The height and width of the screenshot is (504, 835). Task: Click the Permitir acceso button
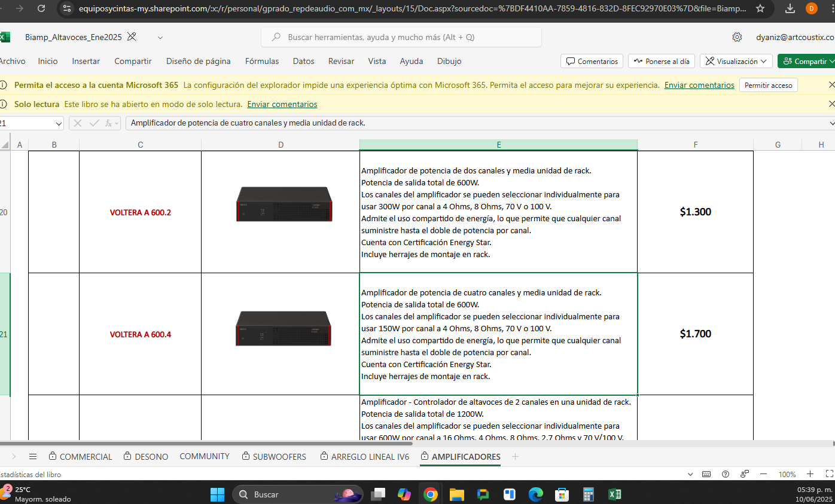(768, 85)
